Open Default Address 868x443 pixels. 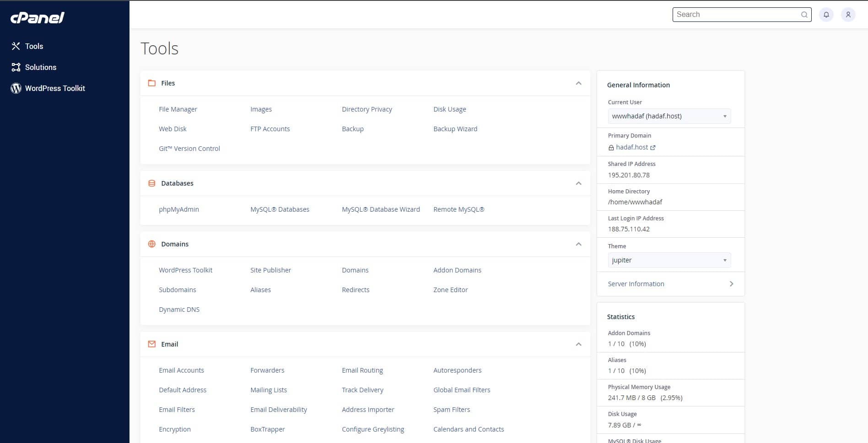[x=183, y=390]
